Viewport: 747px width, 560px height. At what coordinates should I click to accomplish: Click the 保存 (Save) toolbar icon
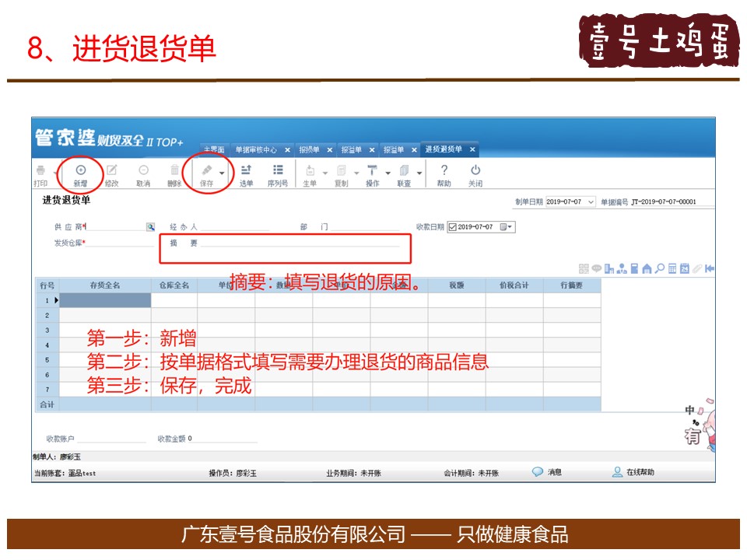coord(206,171)
